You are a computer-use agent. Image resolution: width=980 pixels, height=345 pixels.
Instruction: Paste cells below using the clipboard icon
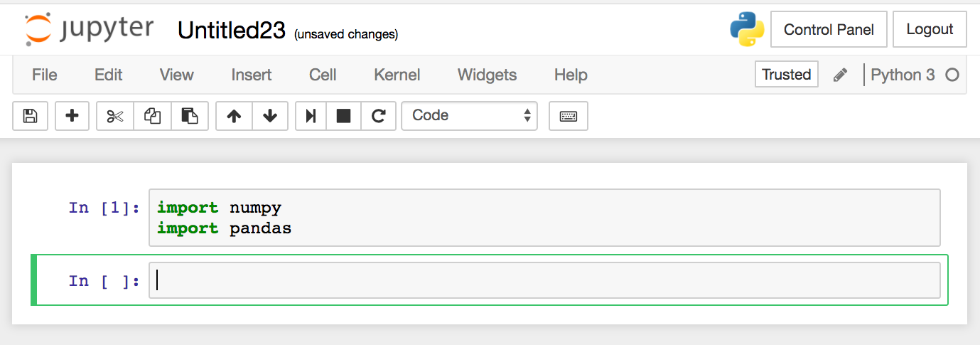pyautogui.click(x=190, y=116)
